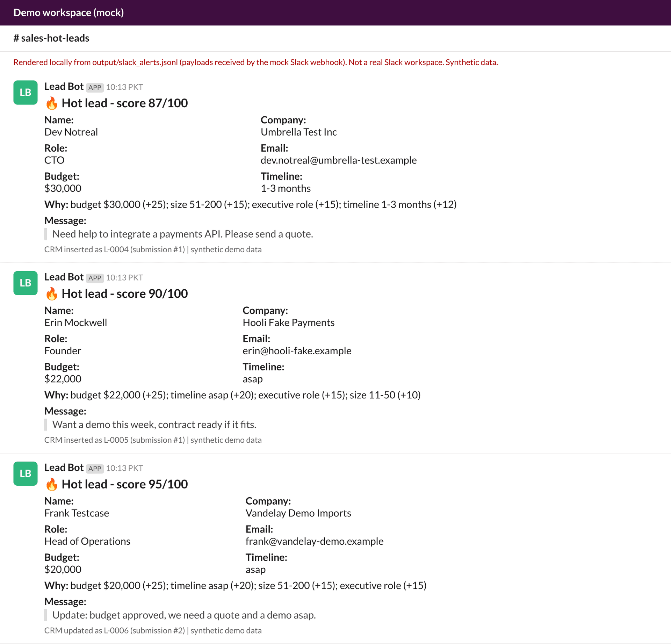Screen dimensions: 671x644
Task: Open the email dev.notreal@umbrella-test.example
Action: [x=339, y=160]
